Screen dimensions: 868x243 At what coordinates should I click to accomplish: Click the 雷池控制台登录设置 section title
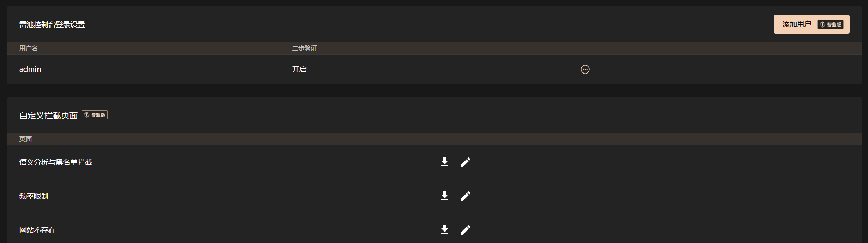pyautogui.click(x=52, y=25)
